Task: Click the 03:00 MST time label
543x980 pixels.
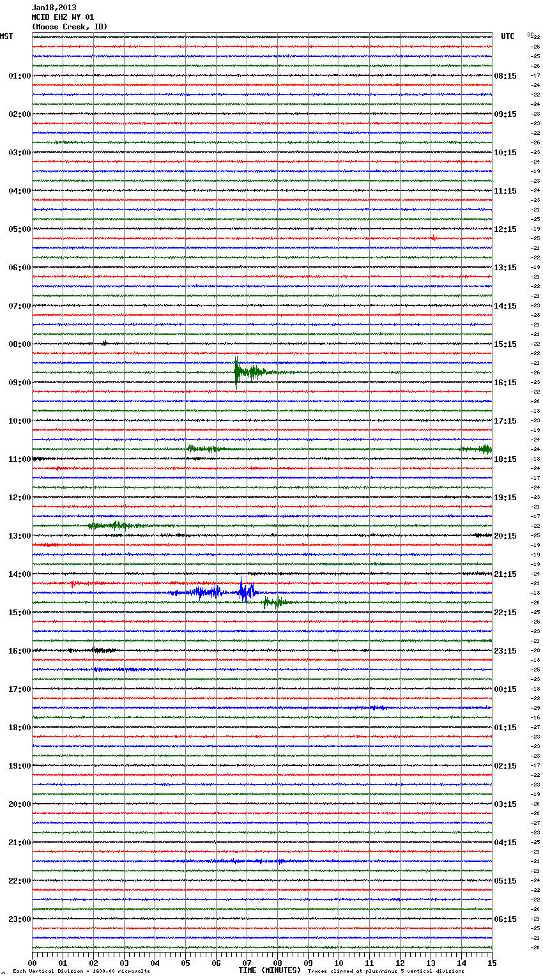Action: tap(20, 153)
